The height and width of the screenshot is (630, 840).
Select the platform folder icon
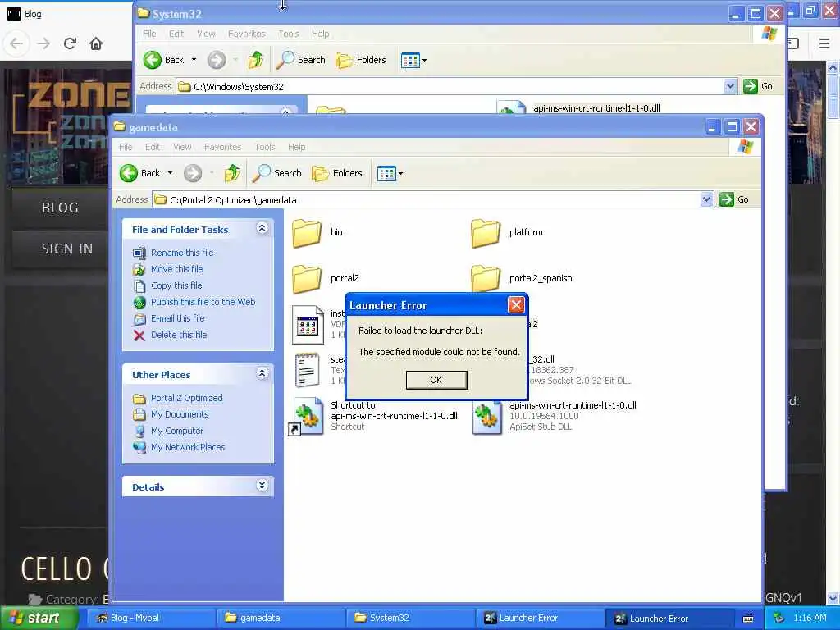pos(486,232)
